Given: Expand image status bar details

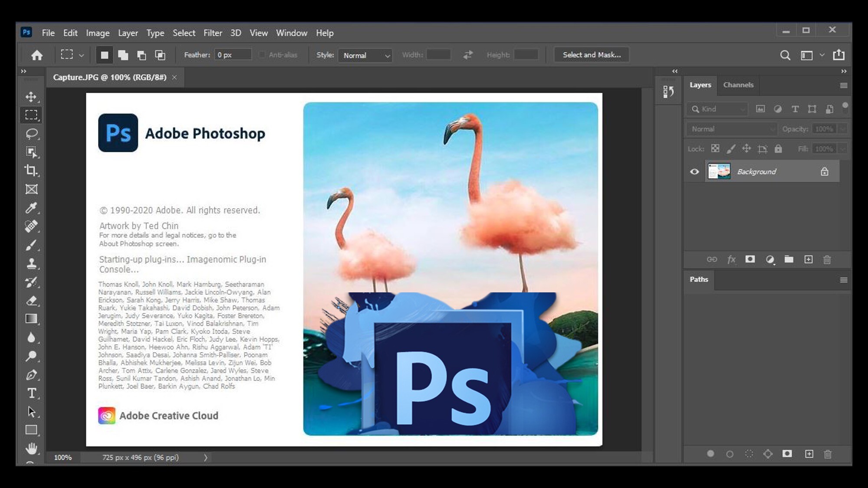Looking at the screenshot, I should [206, 457].
